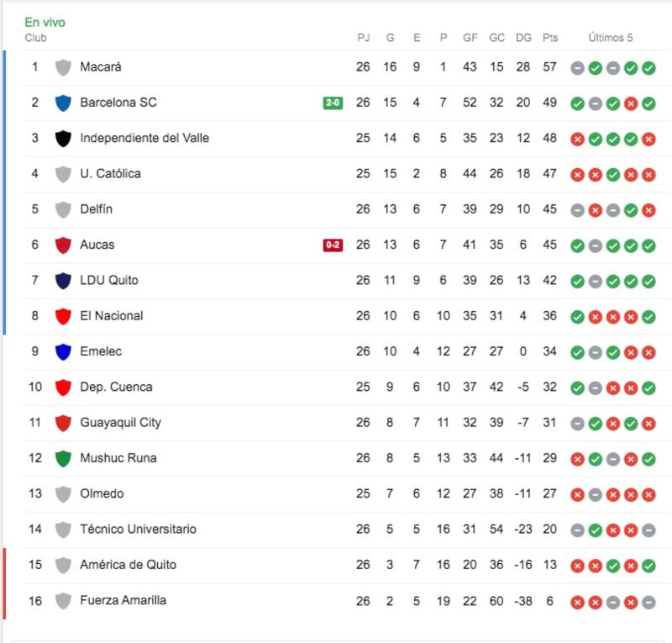Select the Guayaquil City team name
This screenshot has height=643, width=672.
(x=120, y=423)
